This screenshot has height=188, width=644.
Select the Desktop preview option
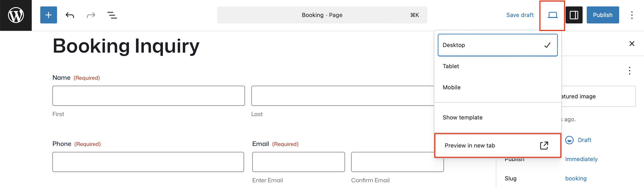click(x=497, y=45)
